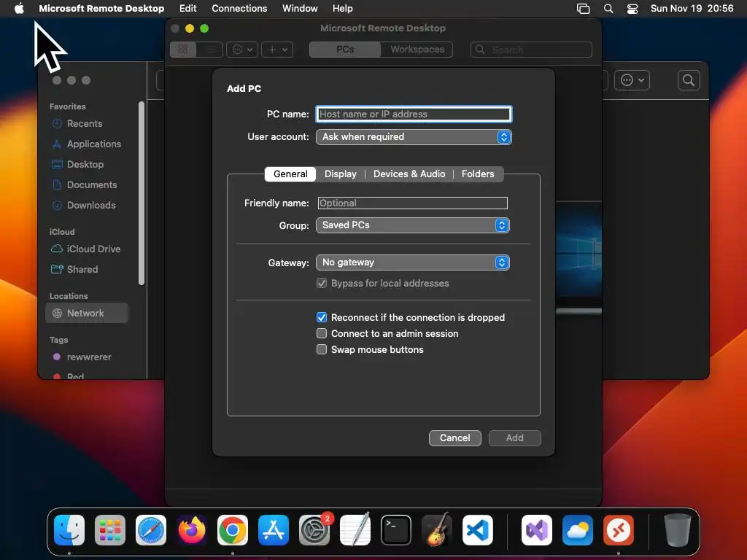The image size is (747, 560).
Task: Open Remote Desktop toolbar ellipsis actions menu
Action: pos(242,50)
